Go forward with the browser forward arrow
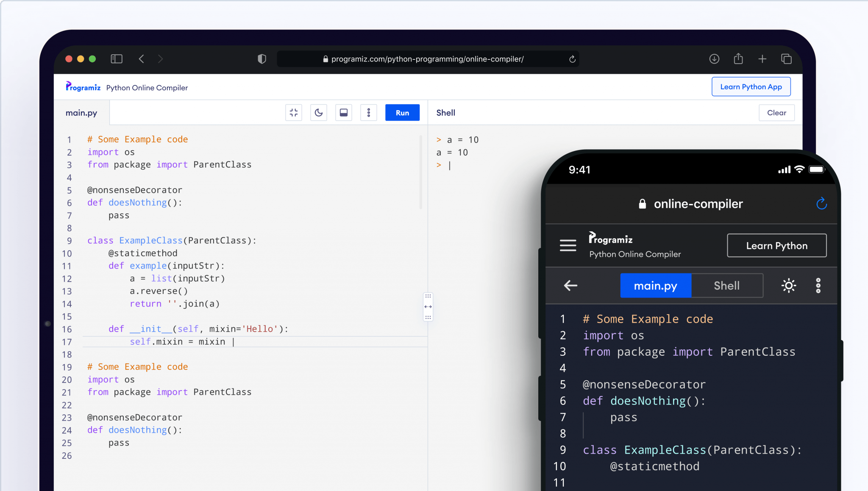The width and height of the screenshot is (868, 491). pyautogui.click(x=160, y=59)
